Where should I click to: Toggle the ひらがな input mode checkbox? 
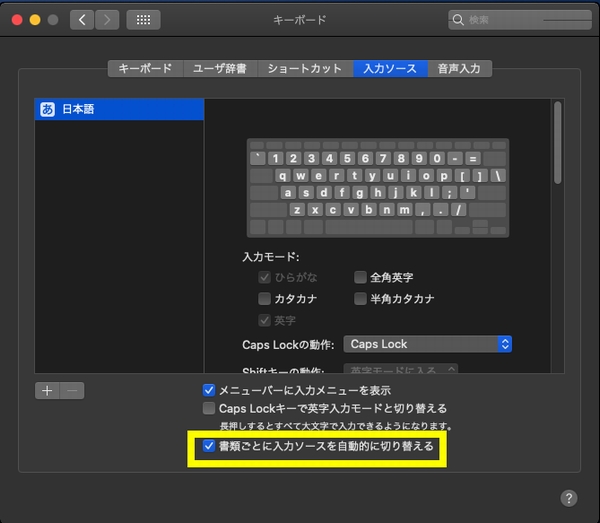point(264,277)
